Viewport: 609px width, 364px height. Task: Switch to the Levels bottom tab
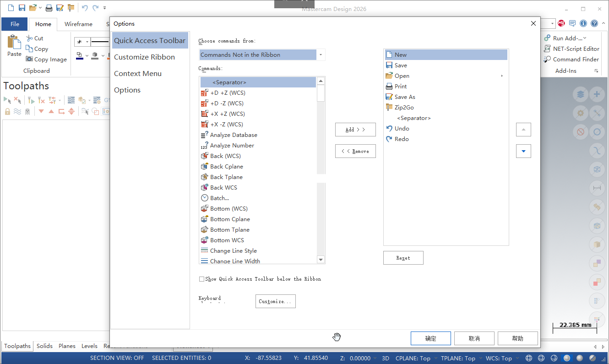tap(89, 346)
